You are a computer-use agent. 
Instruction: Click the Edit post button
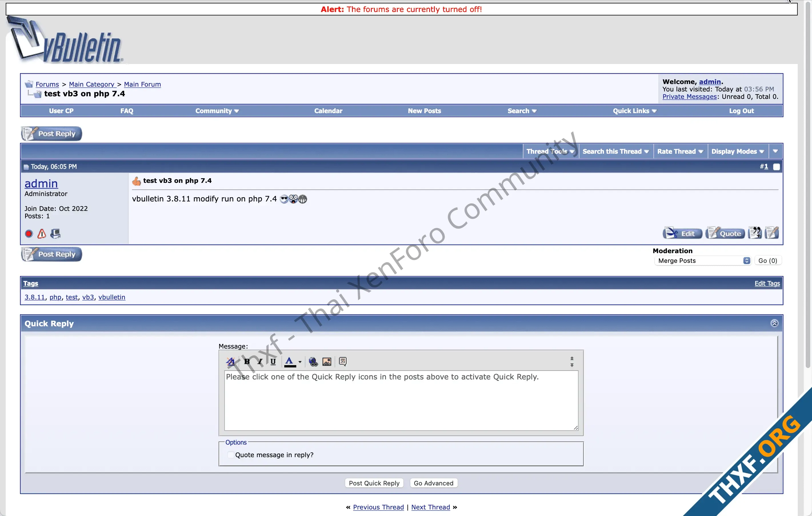coord(683,233)
